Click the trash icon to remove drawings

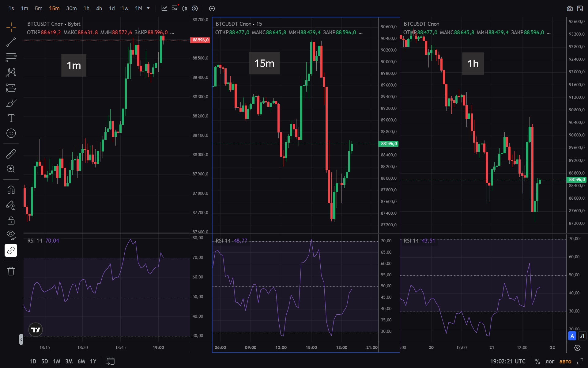11,271
